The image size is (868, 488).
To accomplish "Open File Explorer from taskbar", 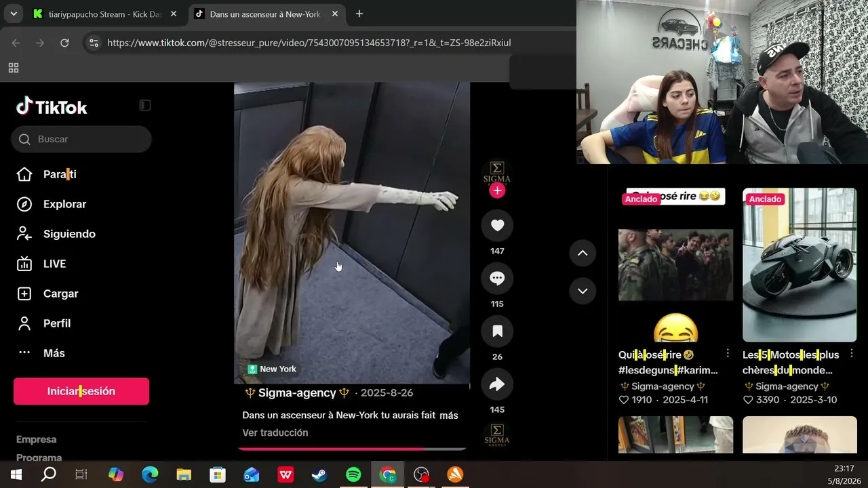I will click(x=184, y=474).
